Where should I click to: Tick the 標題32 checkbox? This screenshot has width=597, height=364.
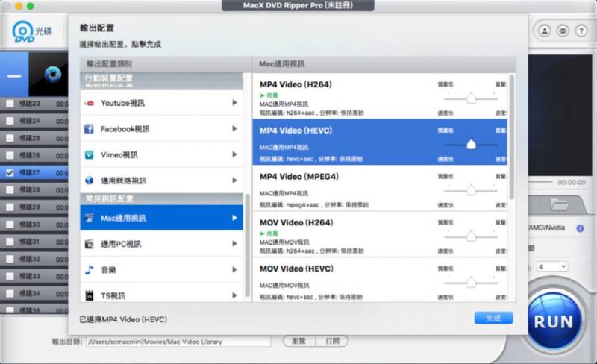click(x=10, y=259)
